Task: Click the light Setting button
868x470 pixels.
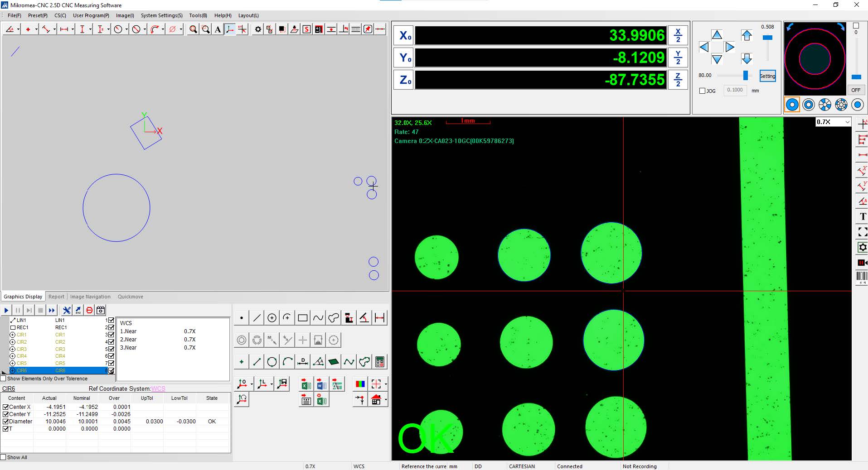Action: click(767, 76)
